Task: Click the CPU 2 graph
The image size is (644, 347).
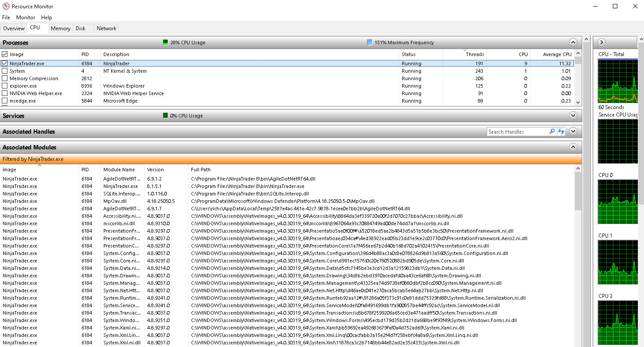Action: pyautogui.click(x=618, y=322)
